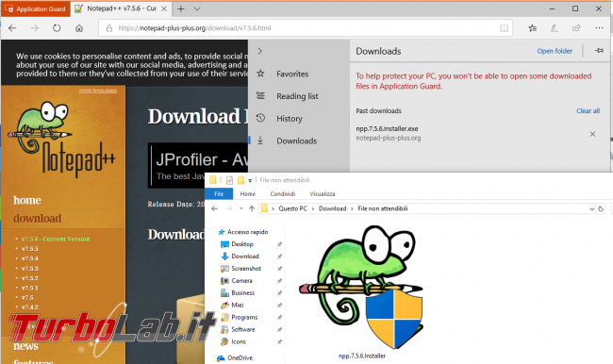Open History in the Hub
The image size is (613, 364).
coord(290,119)
